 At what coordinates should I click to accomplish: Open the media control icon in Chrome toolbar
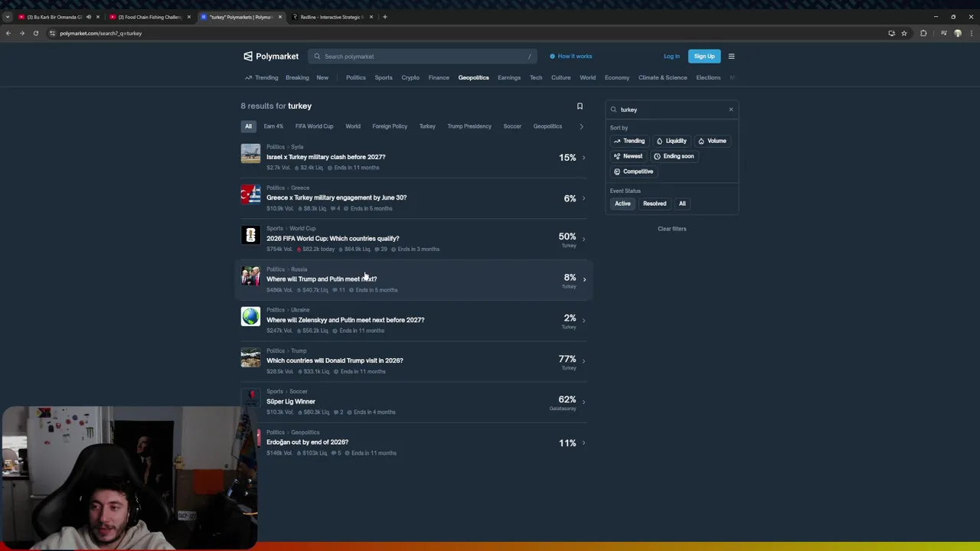pos(944,33)
